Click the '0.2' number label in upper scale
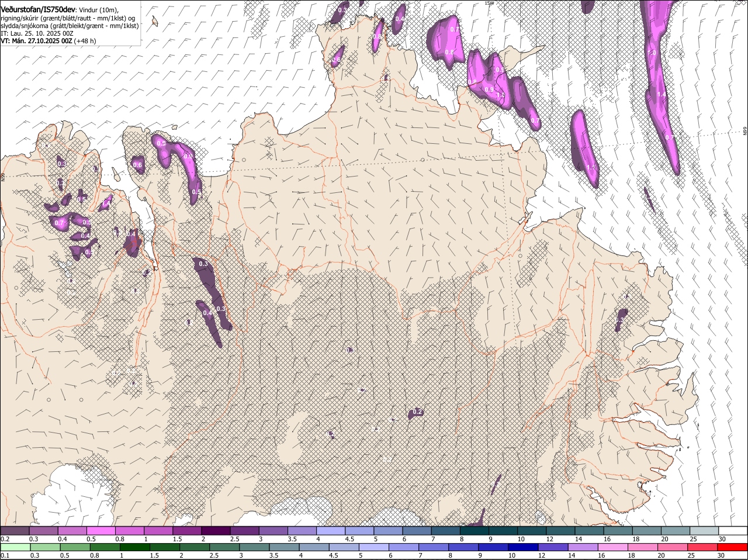The image size is (748, 560). pos(5,538)
